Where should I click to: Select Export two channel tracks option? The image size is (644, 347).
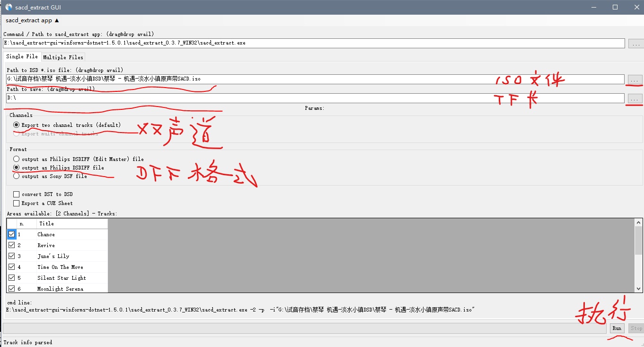coord(17,125)
